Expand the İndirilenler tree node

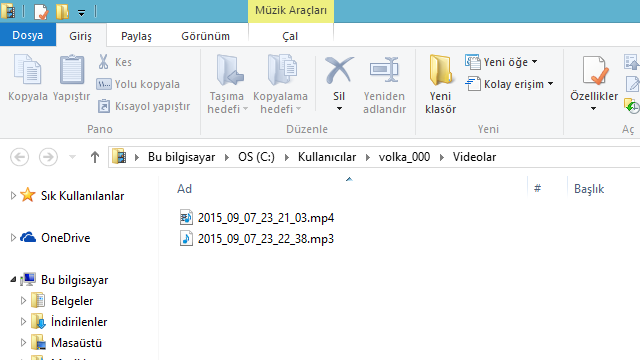coord(23,322)
